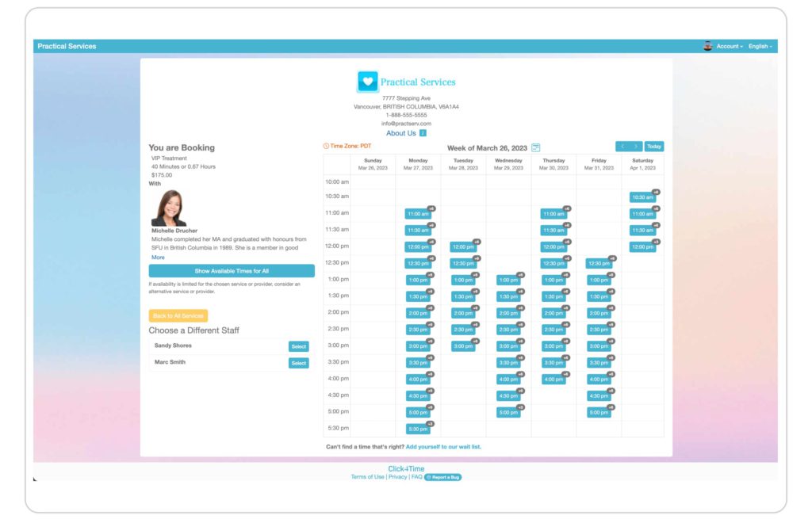Book Thursday 12:30 pm slot

tap(553, 263)
